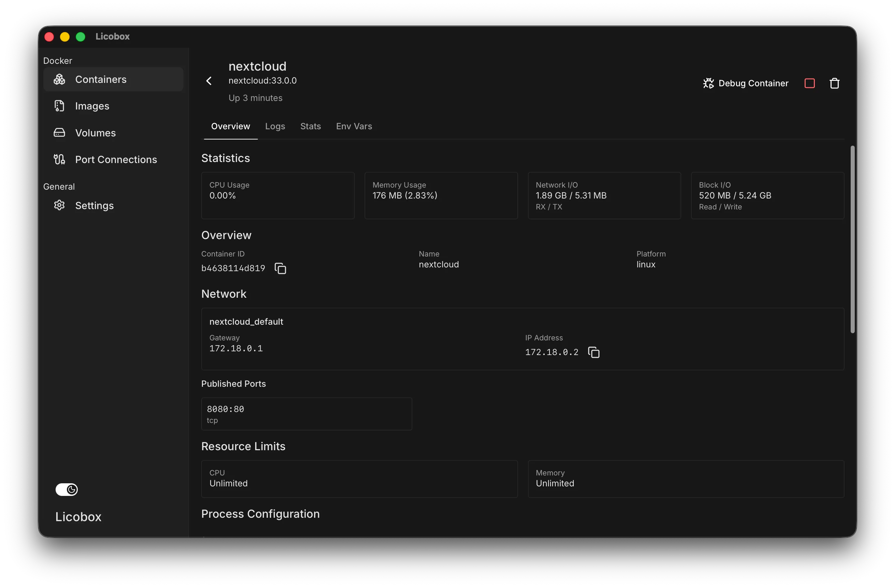Viewport: 895px width, 588px height.
Task: Stop the container with the red square
Action: 809,83
